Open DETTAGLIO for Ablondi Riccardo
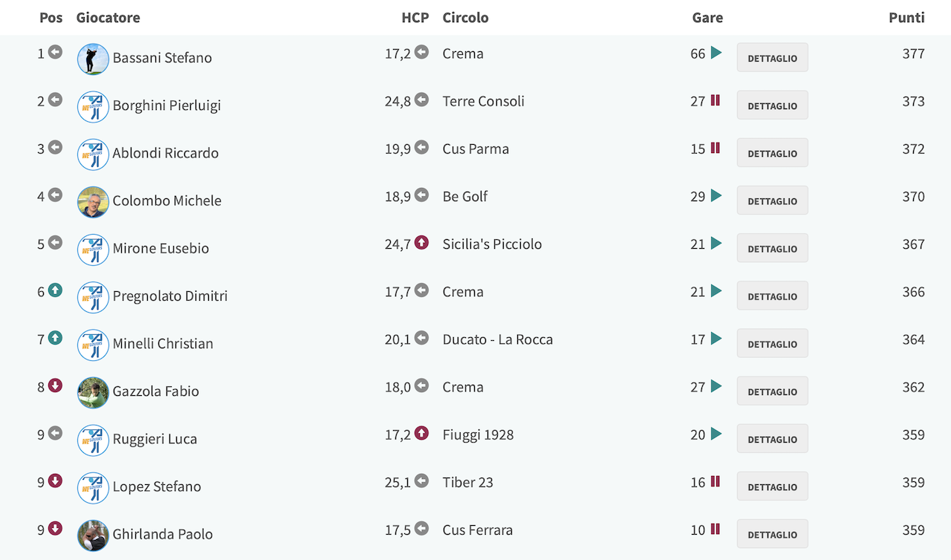Image resolution: width=951 pixels, height=560 pixels. [x=772, y=153]
